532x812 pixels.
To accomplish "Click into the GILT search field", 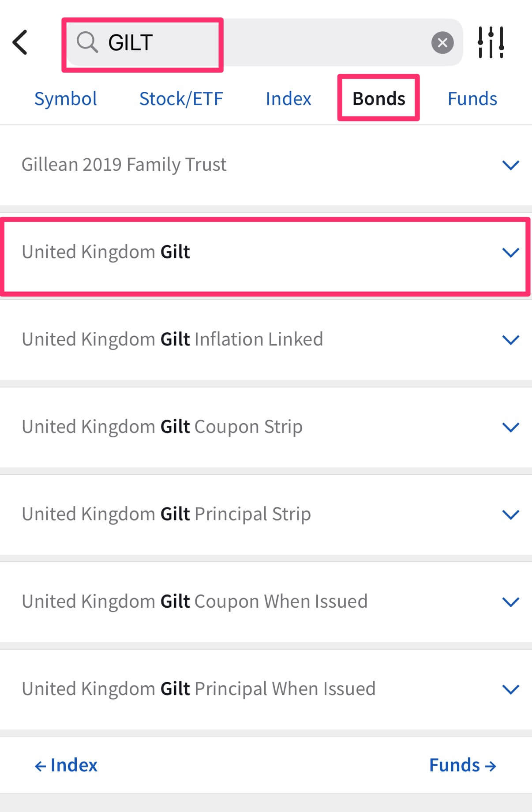I will [265, 43].
